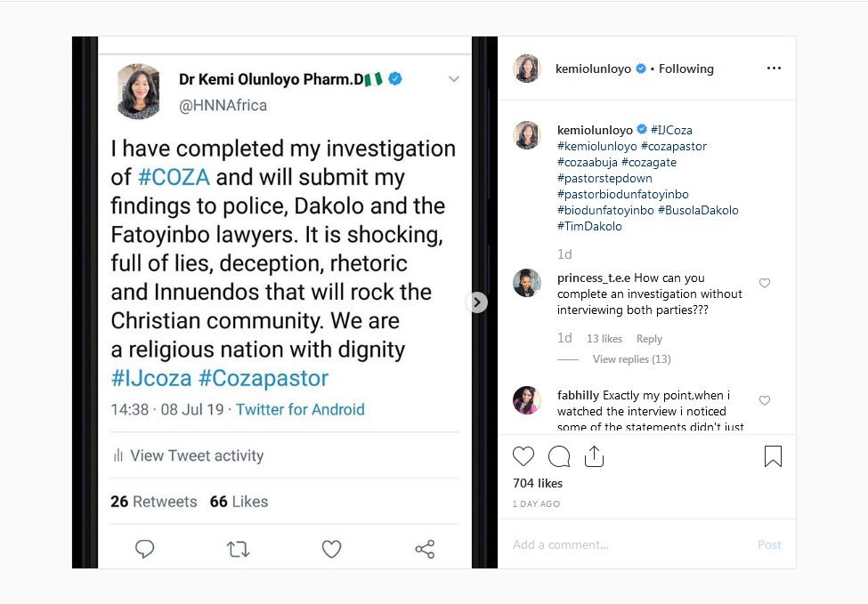Like princess_t.e.e's comment with its heart

coord(765,283)
